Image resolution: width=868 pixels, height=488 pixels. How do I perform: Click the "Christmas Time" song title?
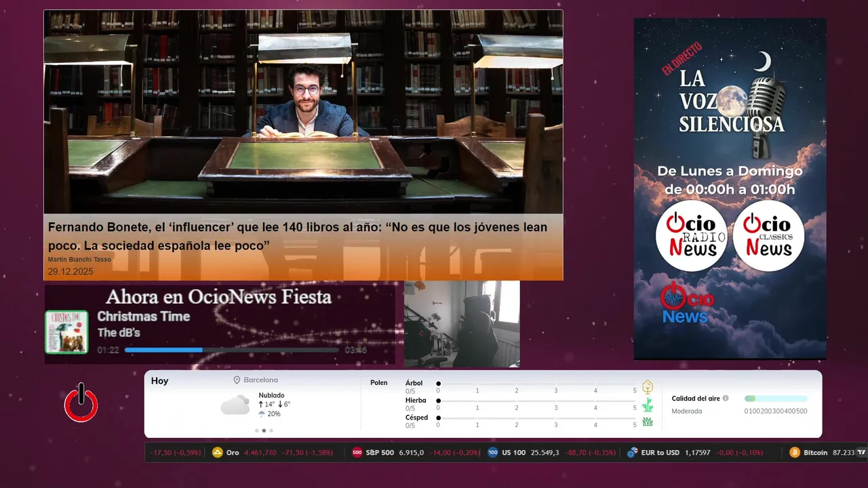tap(143, 317)
